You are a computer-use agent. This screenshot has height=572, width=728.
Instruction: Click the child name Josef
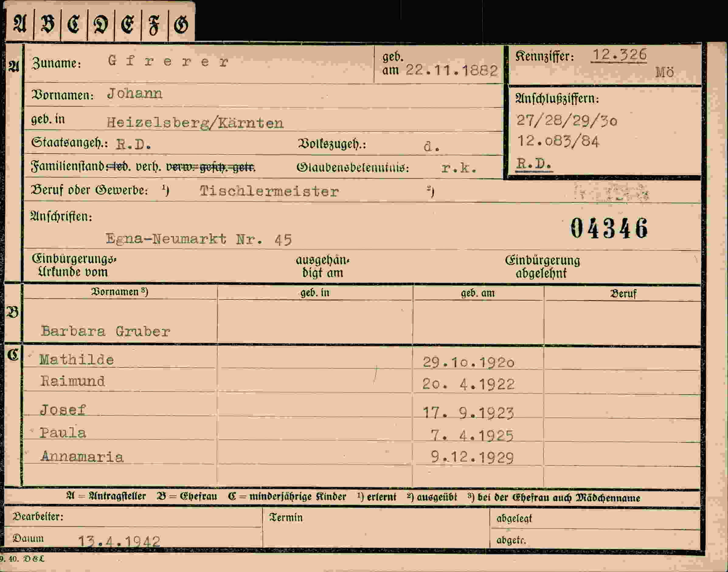click(63, 410)
